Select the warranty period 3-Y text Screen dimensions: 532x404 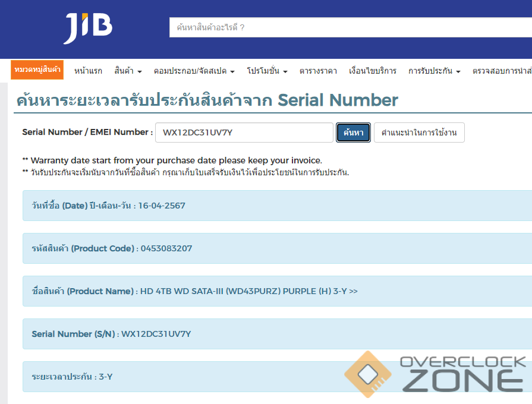106,377
